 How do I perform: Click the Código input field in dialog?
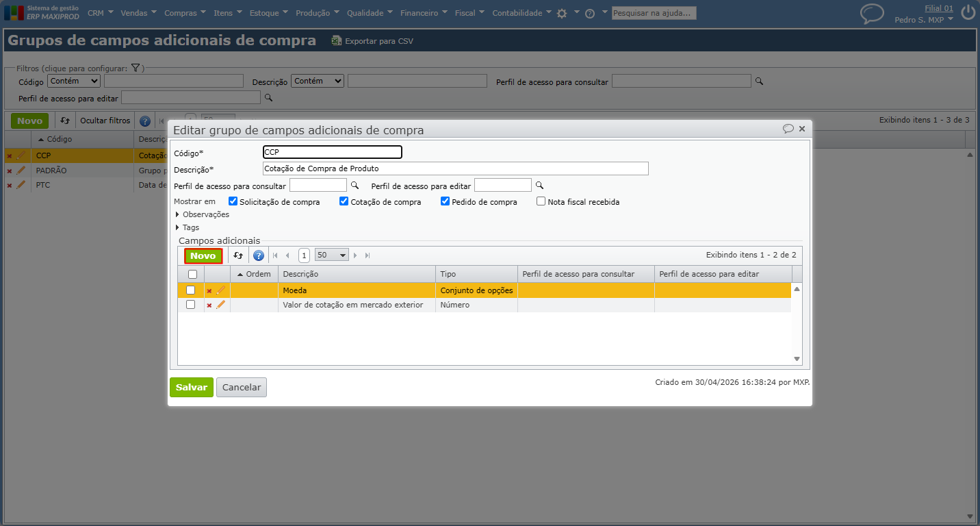pyautogui.click(x=333, y=152)
